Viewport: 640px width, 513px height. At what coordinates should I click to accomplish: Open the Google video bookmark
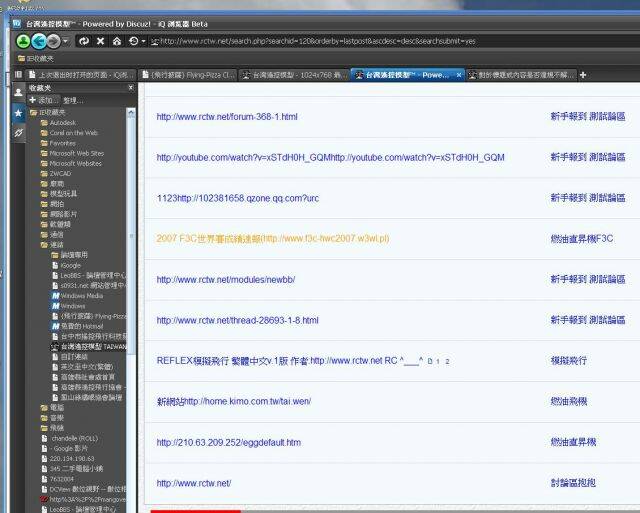pos(64,449)
